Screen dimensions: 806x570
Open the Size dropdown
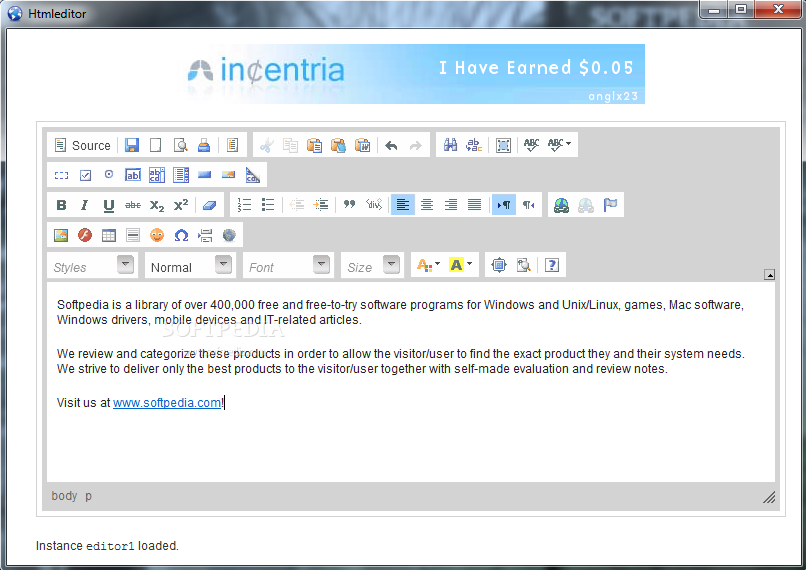coord(372,265)
